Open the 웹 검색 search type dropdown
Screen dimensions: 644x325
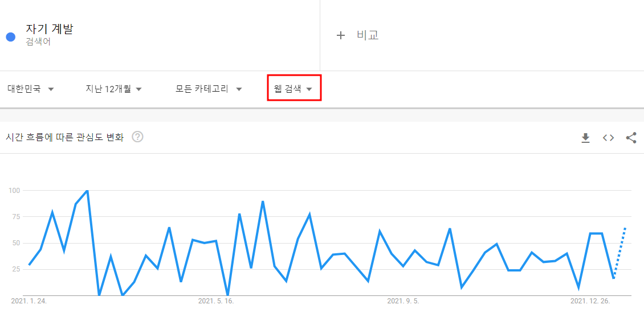294,89
